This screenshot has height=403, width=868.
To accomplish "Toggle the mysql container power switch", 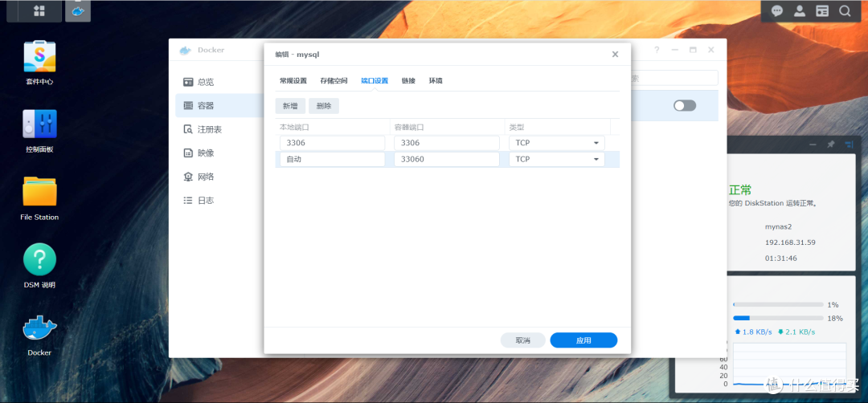I will [x=685, y=106].
